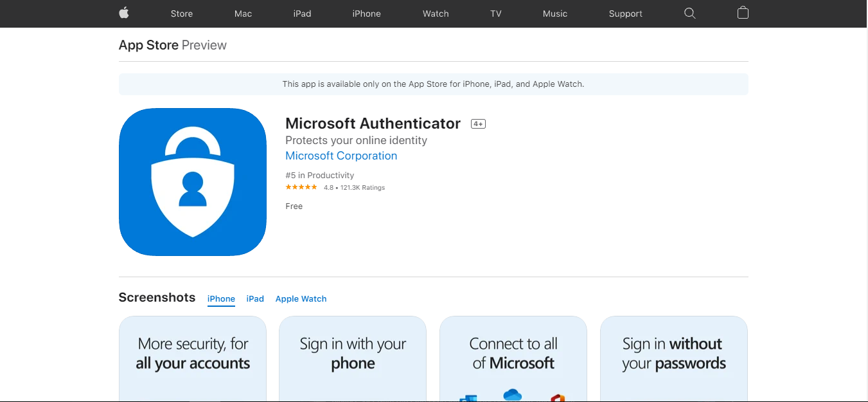868x402 pixels.
Task: Click the availability notice banner text
Action: (433, 84)
